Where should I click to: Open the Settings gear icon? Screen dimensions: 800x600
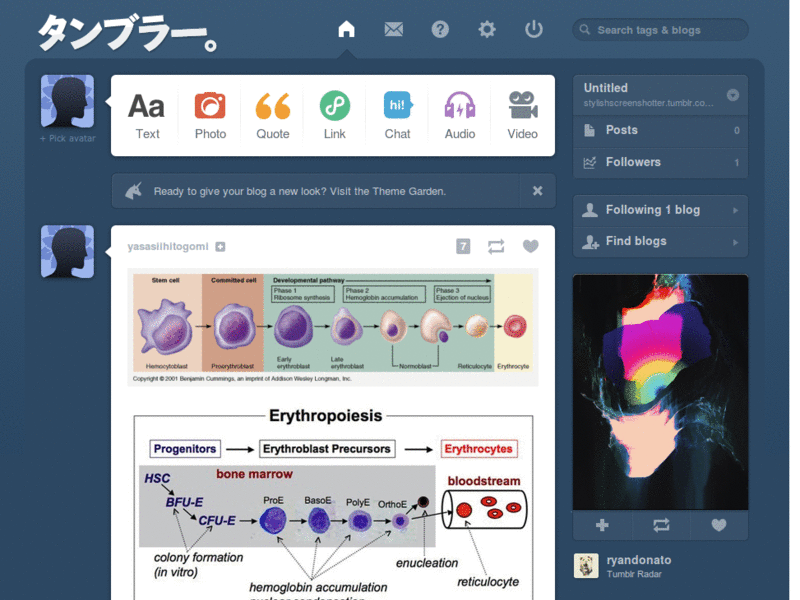(487, 29)
